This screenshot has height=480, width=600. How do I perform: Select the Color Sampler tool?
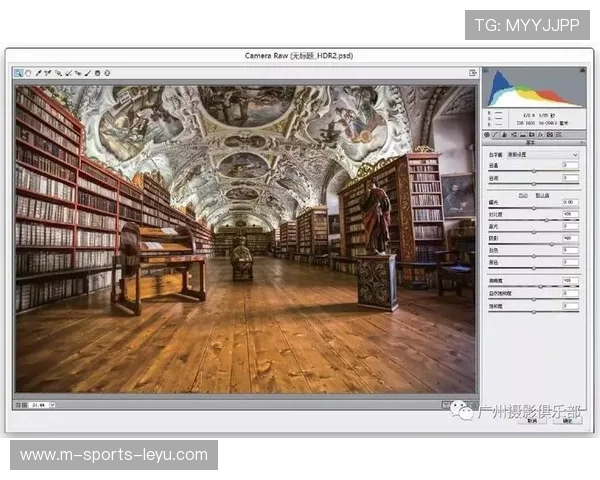47,73
